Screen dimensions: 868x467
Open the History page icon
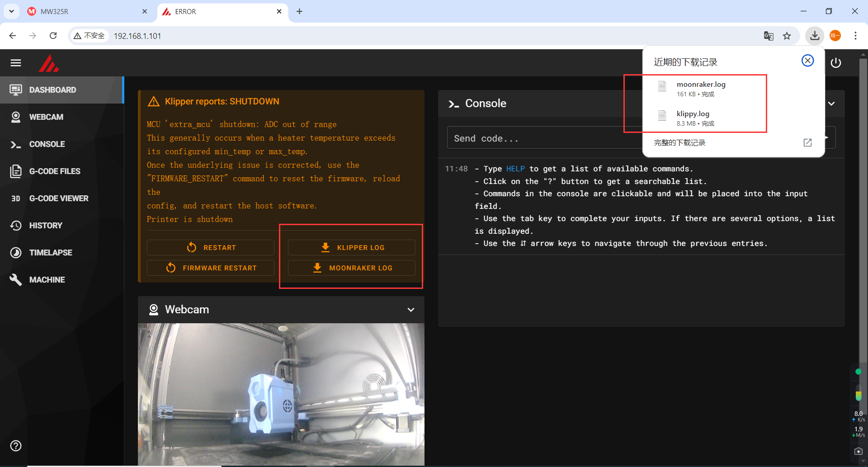coord(16,225)
